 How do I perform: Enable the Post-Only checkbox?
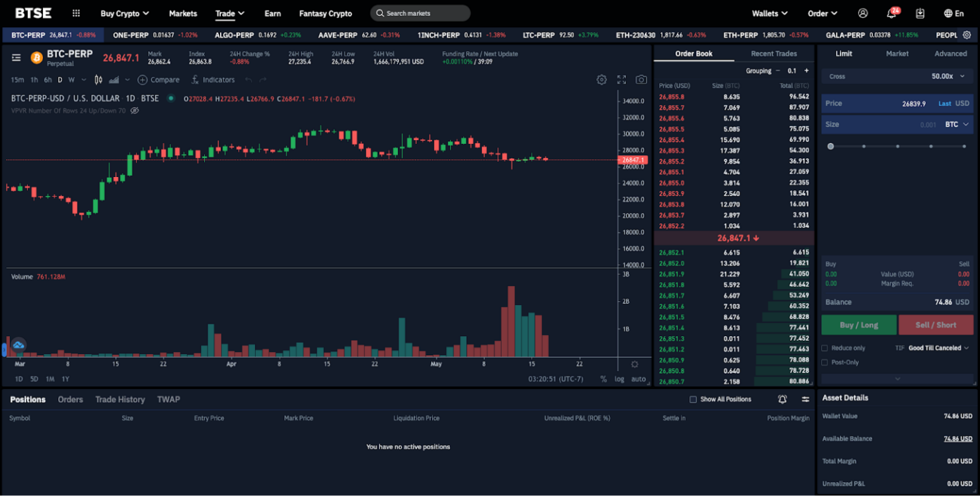(x=824, y=362)
